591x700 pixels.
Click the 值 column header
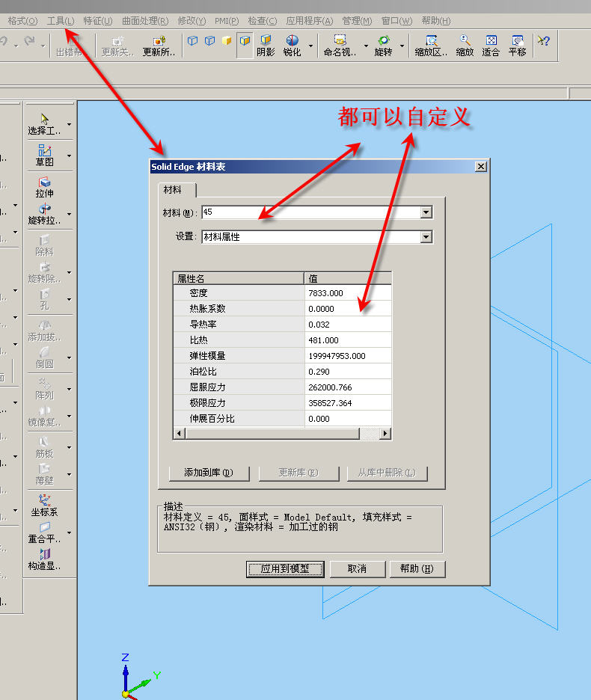(x=348, y=278)
